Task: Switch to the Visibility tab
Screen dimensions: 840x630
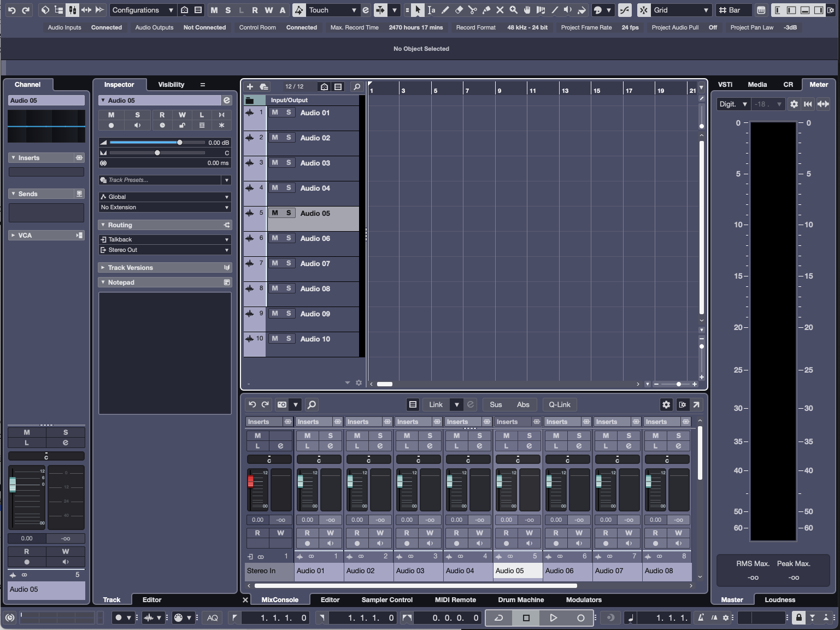Action: coord(171,84)
